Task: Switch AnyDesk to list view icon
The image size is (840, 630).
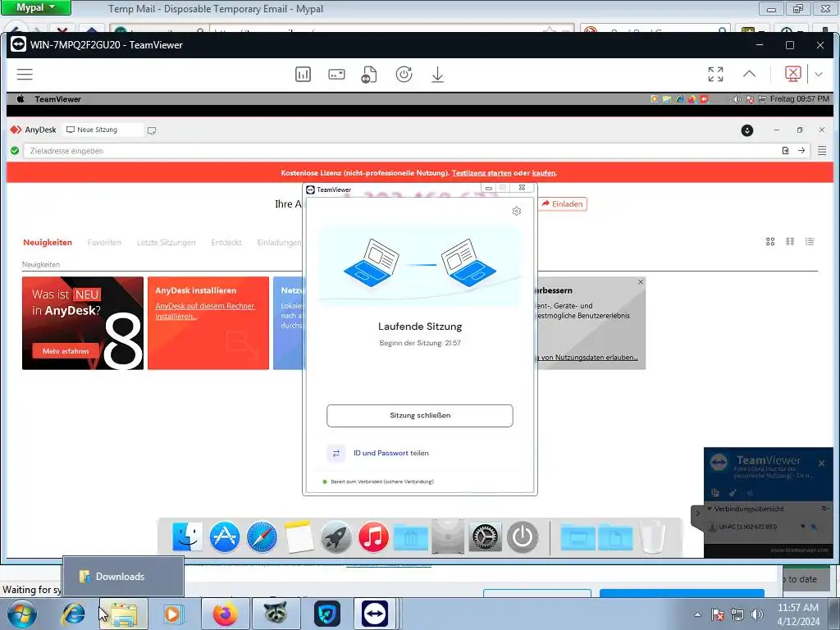Action: (810, 242)
